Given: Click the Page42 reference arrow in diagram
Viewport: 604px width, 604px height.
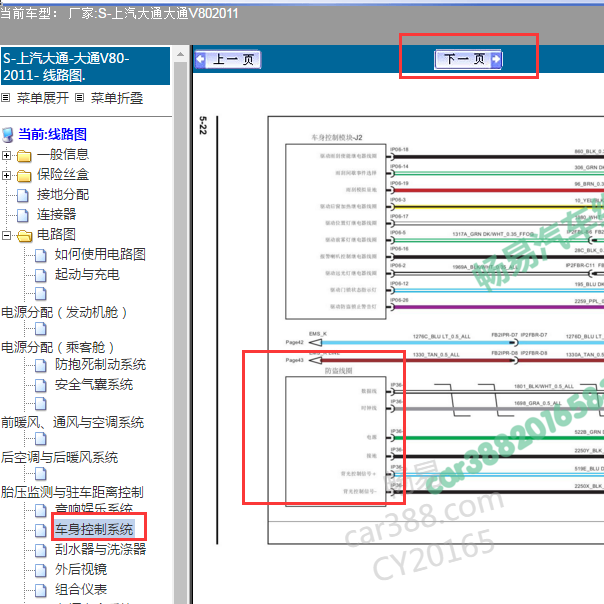Looking at the screenshot, I should click(315, 342).
